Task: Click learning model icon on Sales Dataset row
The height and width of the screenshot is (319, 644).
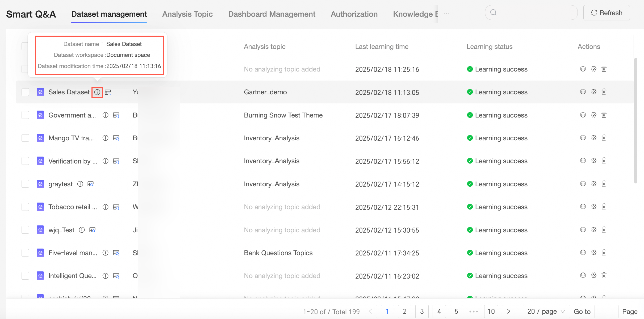Action: point(583,92)
